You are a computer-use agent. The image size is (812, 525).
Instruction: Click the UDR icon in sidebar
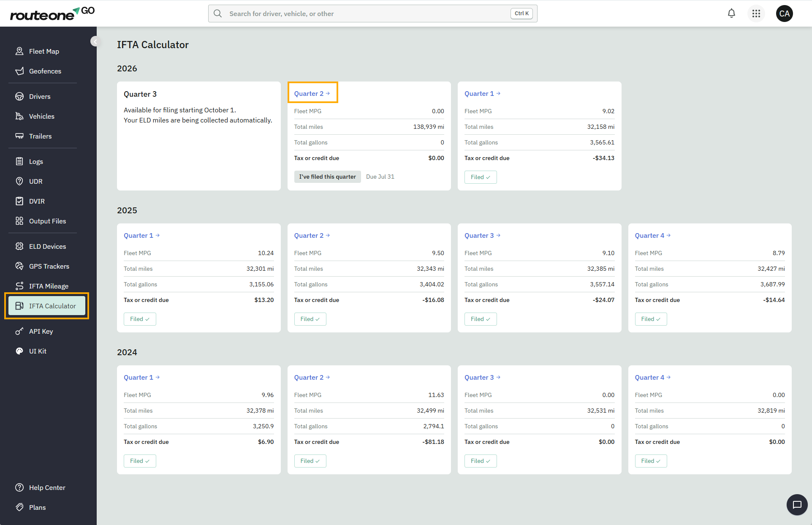19,181
